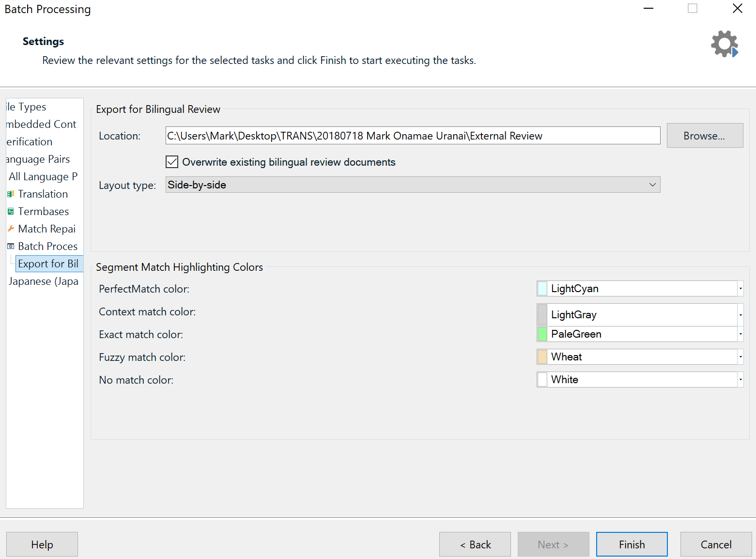This screenshot has width=756, height=559.
Task: Click the PaleGreen exact match color swatch
Action: click(542, 334)
